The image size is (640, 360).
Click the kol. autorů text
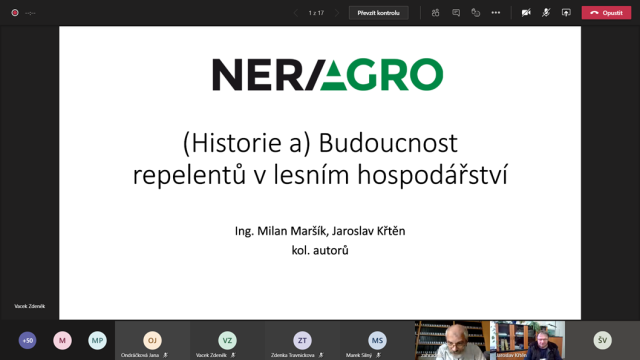coord(320,250)
